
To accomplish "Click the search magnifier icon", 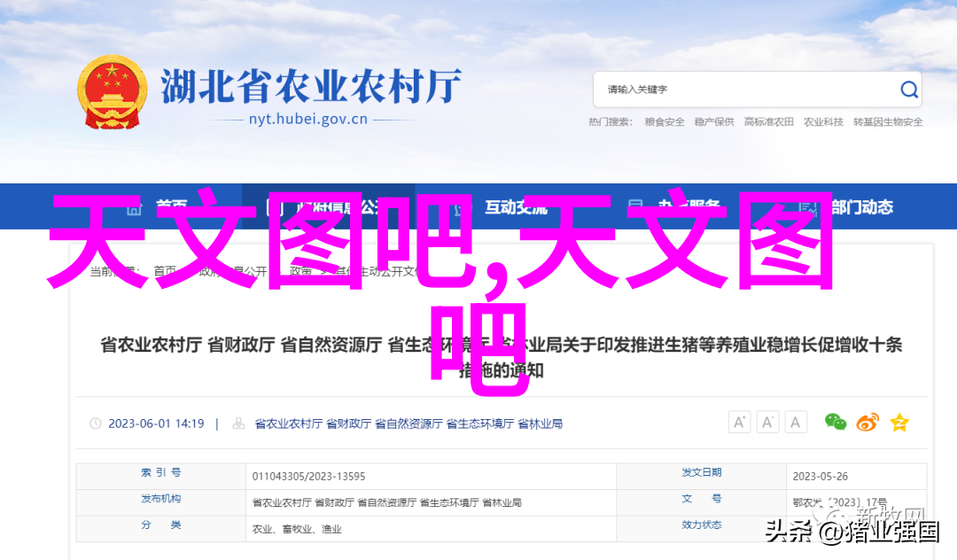I will pyautogui.click(x=909, y=89).
